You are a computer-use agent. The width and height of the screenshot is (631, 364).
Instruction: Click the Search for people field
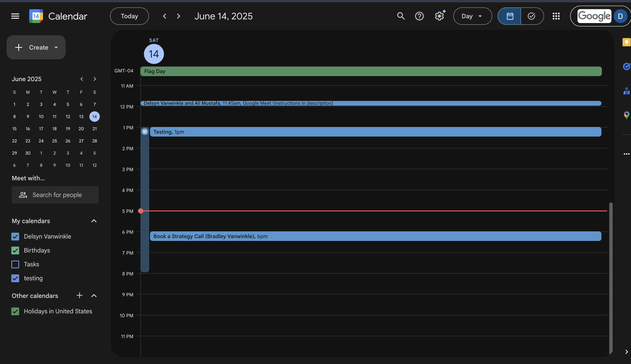click(55, 195)
